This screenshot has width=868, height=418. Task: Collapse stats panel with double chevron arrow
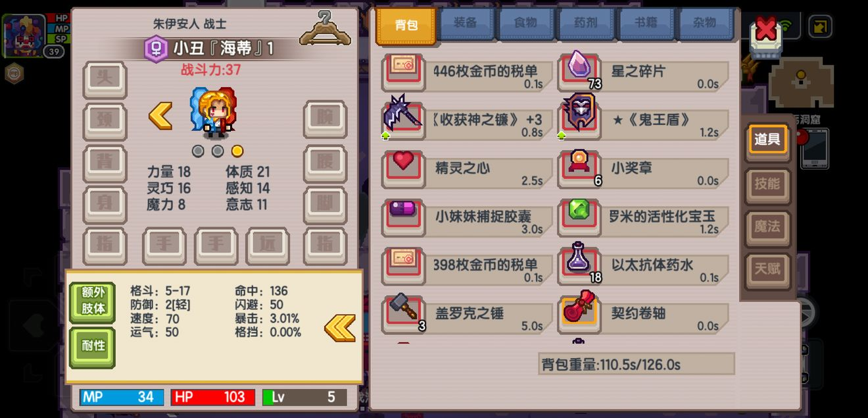point(340,328)
